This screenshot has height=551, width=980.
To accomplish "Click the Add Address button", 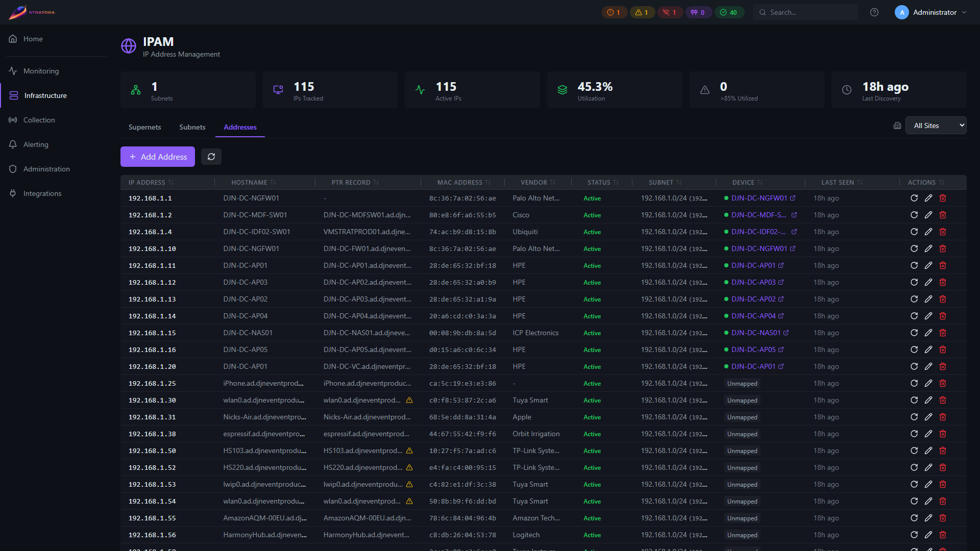I will (x=157, y=157).
